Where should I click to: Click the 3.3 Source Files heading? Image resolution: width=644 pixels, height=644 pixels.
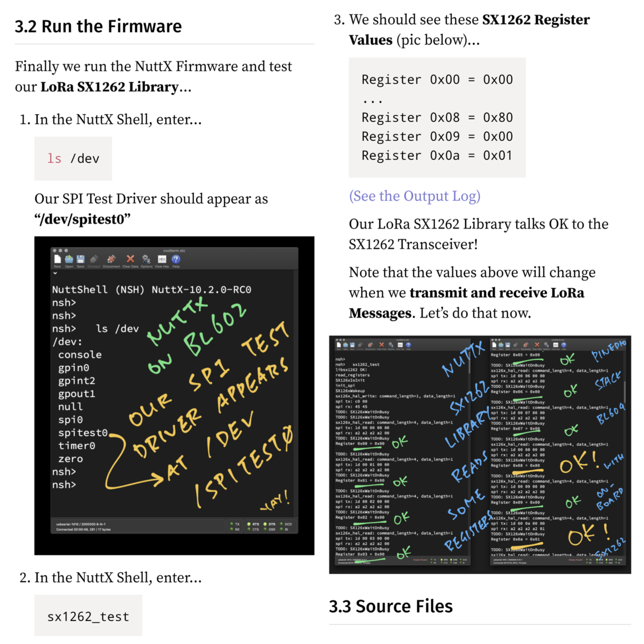391,606
